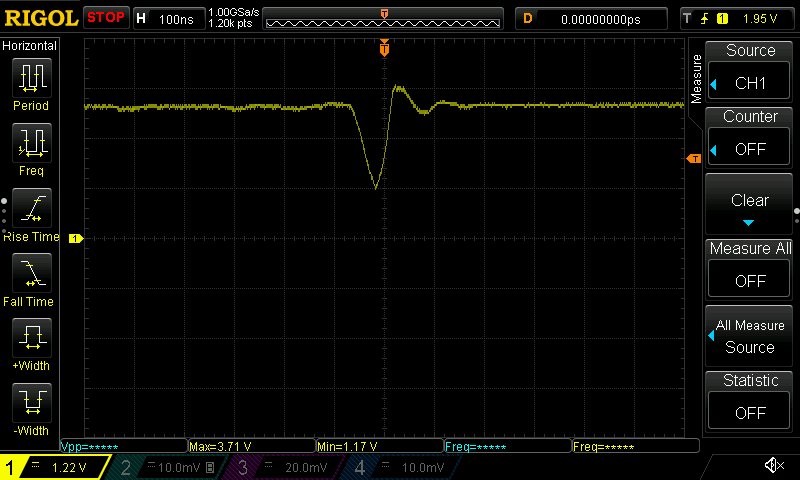Click the Min=1.17 V readout

pyautogui.click(x=380, y=446)
